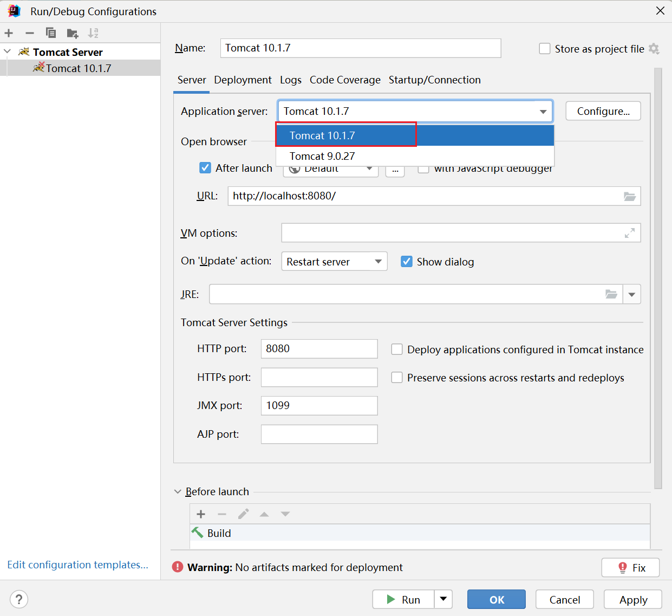
Task: Confirm with the OK button
Action: pyautogui.click(x=497, y=599)
